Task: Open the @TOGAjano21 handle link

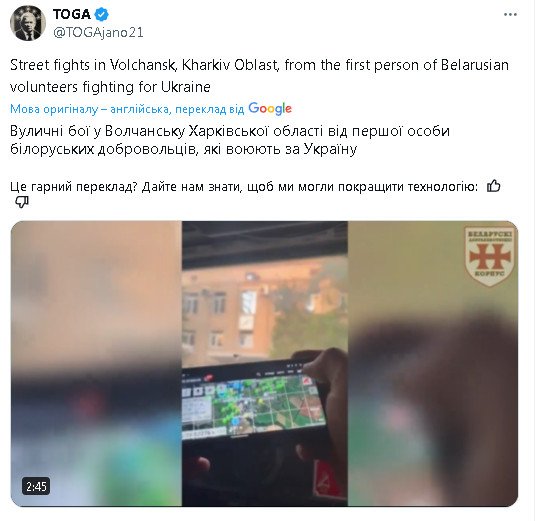Action: tap(98, 33)
